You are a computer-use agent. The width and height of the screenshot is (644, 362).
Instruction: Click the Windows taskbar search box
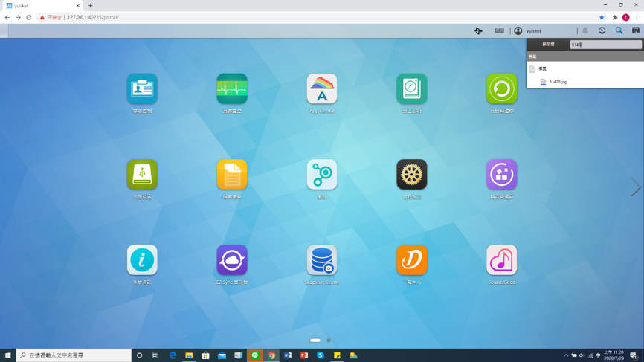74,355
